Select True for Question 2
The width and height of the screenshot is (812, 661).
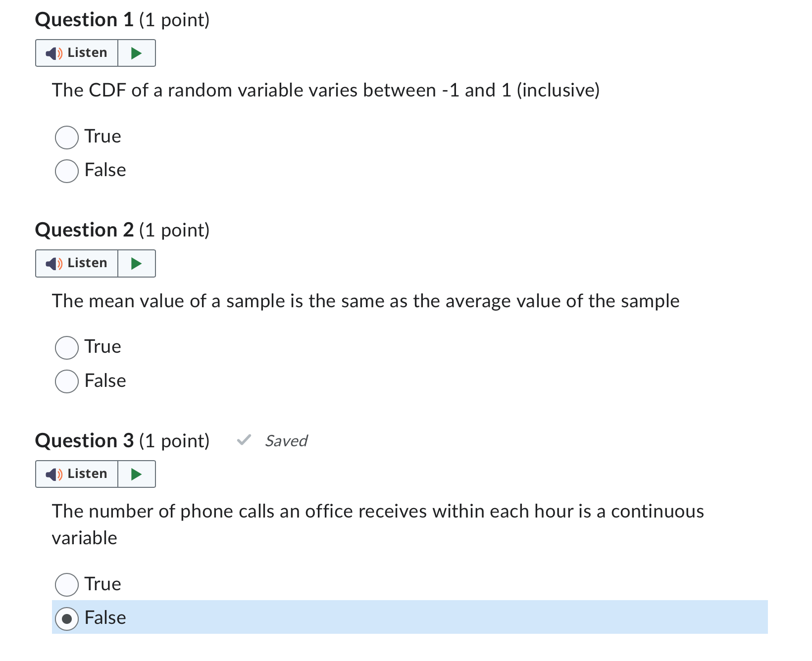coord(66,348)
